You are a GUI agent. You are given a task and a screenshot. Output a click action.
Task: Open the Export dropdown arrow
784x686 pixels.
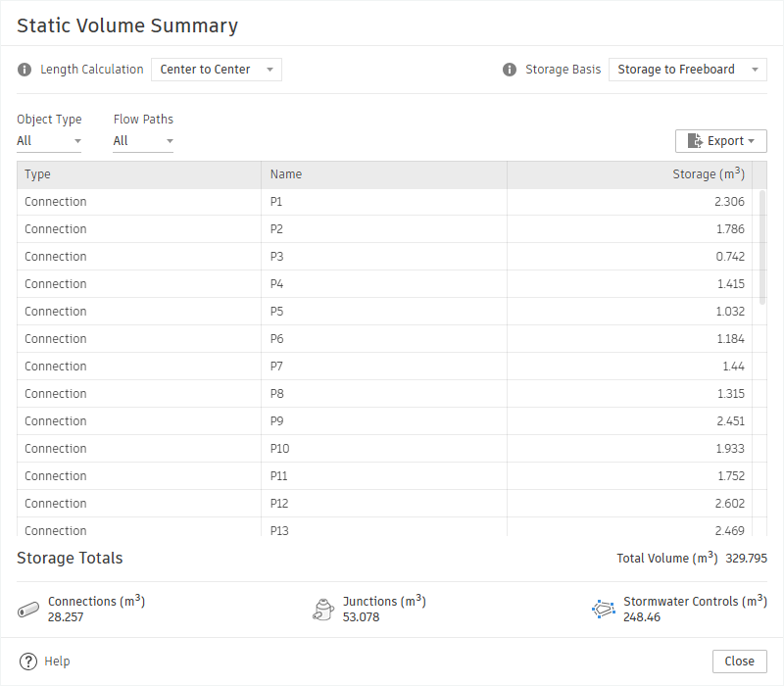click(x=751, y=141)
